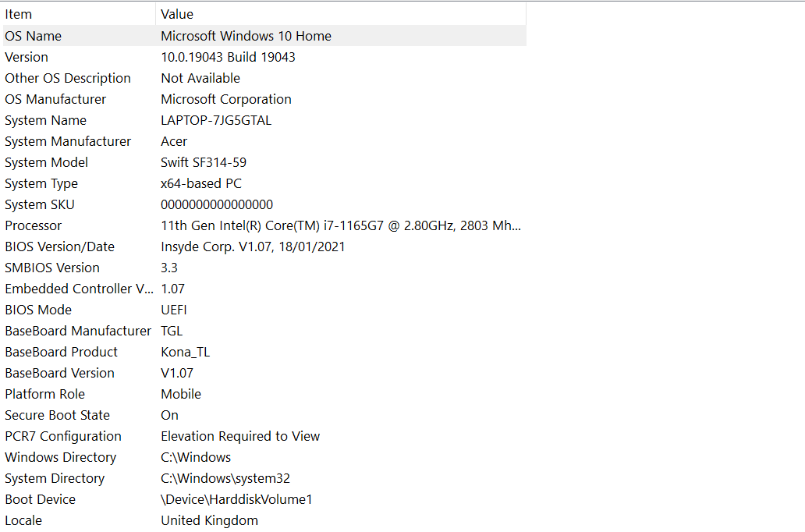Screen dimensions: 805x532
Task: Select the Embedded Controller V... row label
Action: coord(79,289)
